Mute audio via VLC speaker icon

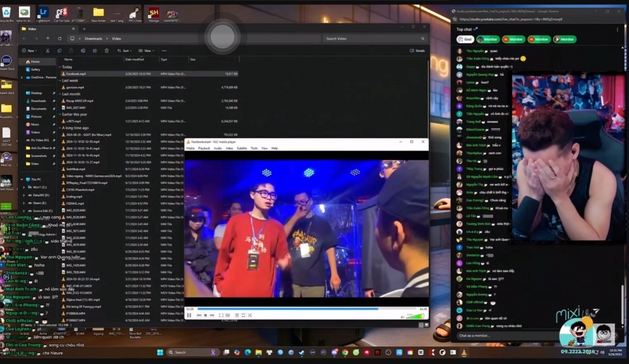402,317
